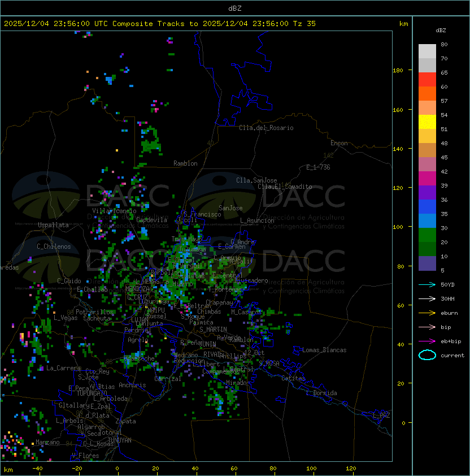Pick the bright yellow 54 dBZ swatch
470x476 pixels.
[427, 122]
